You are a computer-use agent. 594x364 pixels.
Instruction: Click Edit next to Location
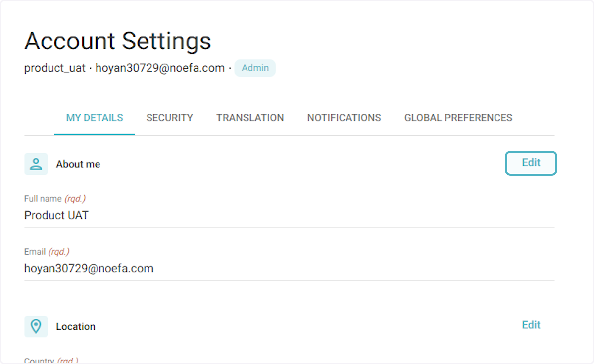pos(531,325)
